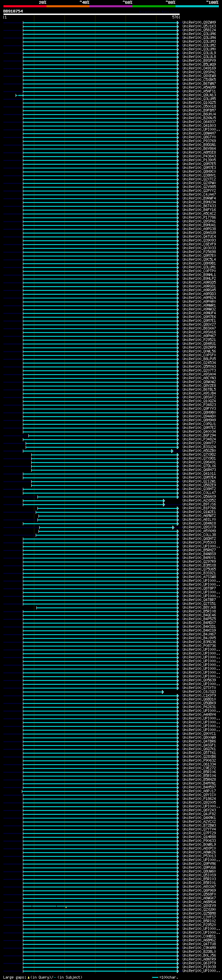Select hit UniRef100_B9TJS6

pos(199,504)
